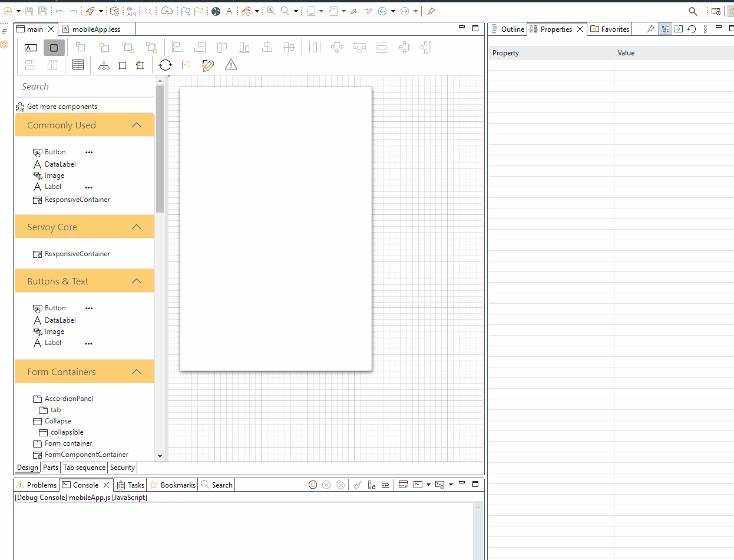734x560 pixels.
Task: Click the palette Search input field
Action: click(85, 87)
